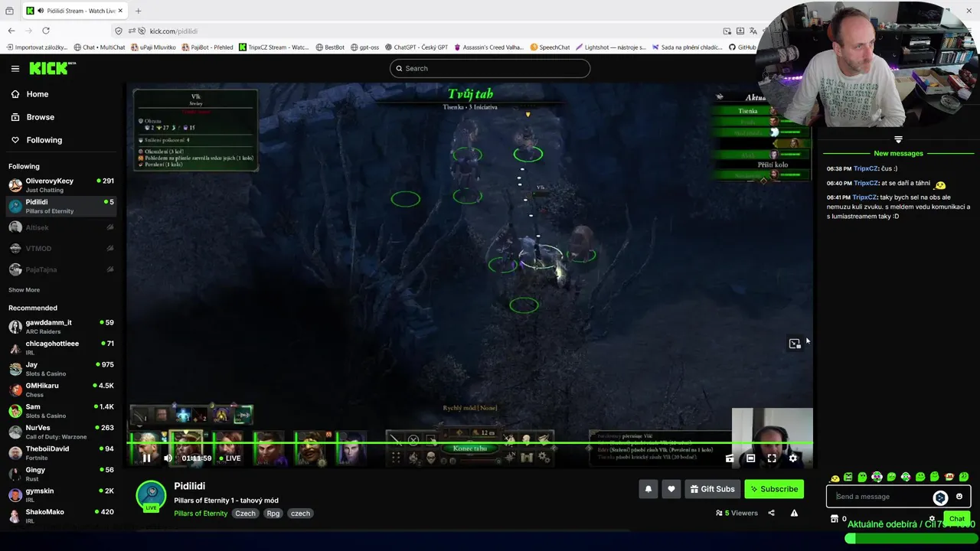Click the green Subscribe button
This screenshot has height=551, width=980.
[774, 489]
